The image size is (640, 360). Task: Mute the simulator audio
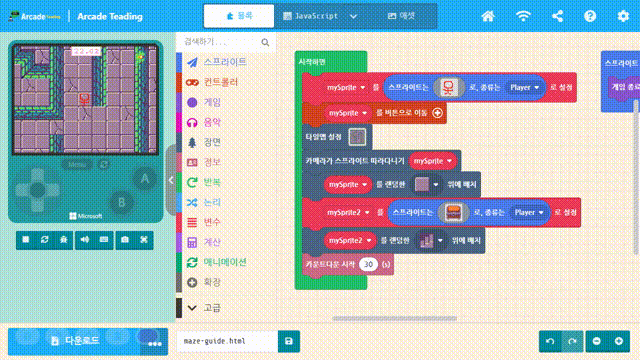[x=84, y=240]
